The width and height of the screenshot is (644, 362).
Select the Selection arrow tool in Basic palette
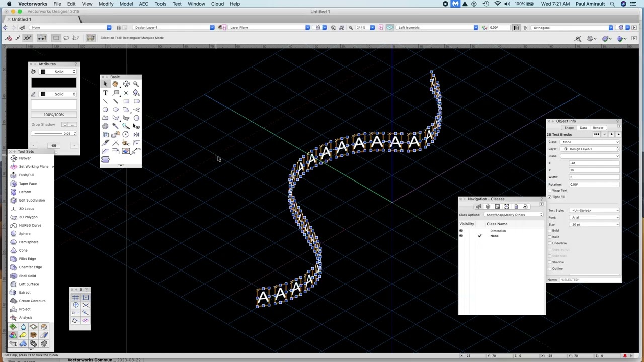105,84
